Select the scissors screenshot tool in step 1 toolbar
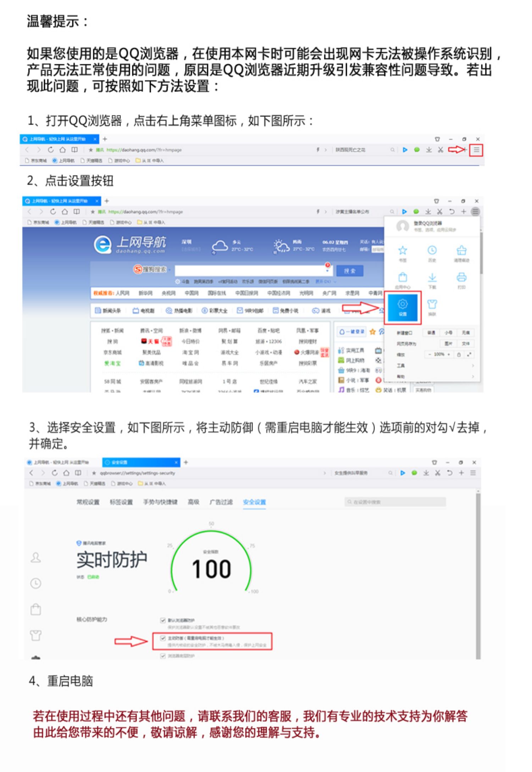Image resolution: width=532 pixels, height=772 pixels. (x=440, y=150)
